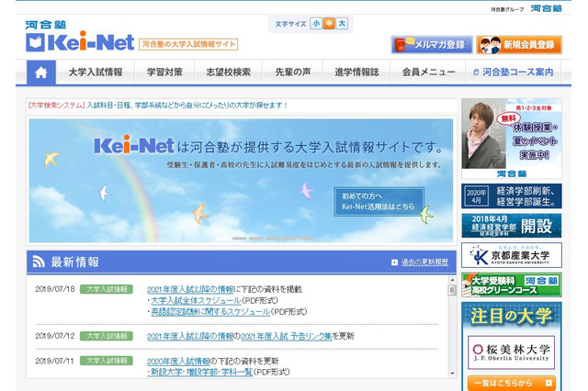
Task: Open 学習対策 menu
Action: (164, 73)
